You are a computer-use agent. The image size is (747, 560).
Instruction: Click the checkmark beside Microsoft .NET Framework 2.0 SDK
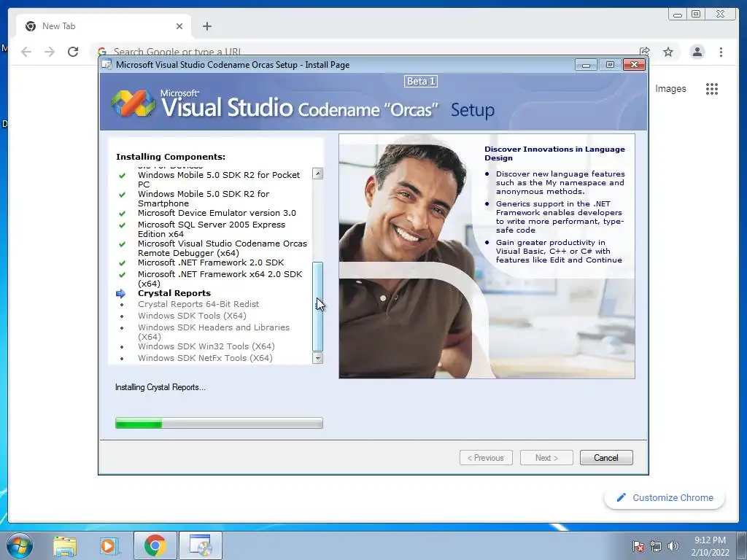(x=122, y=262)
